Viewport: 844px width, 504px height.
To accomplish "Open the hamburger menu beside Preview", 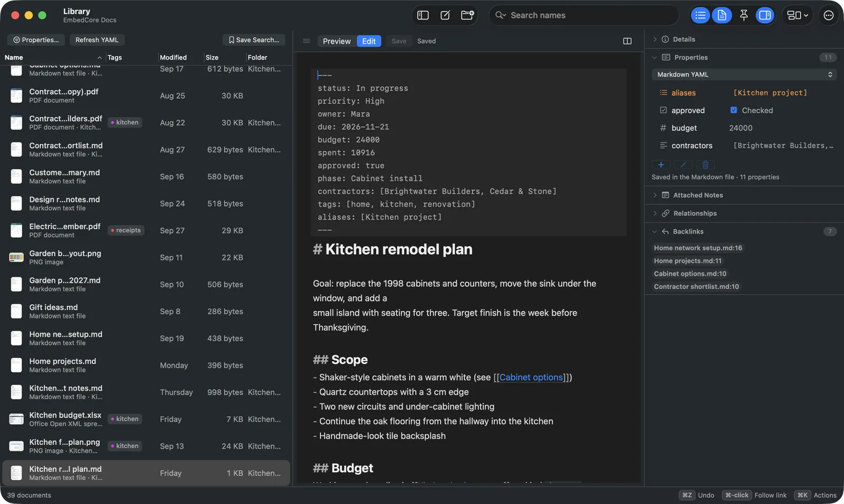I will (306, 41).
